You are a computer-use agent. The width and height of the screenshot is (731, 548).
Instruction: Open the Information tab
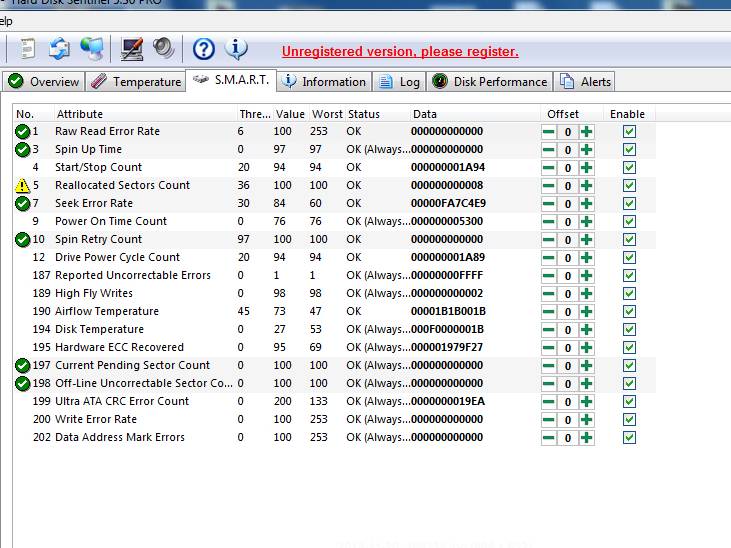tap(324, 82)
